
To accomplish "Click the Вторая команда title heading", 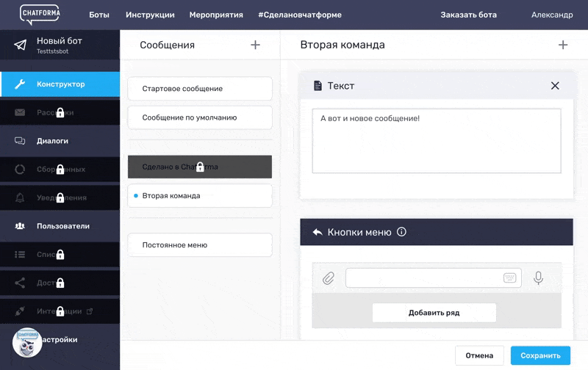I will point(343,45).
